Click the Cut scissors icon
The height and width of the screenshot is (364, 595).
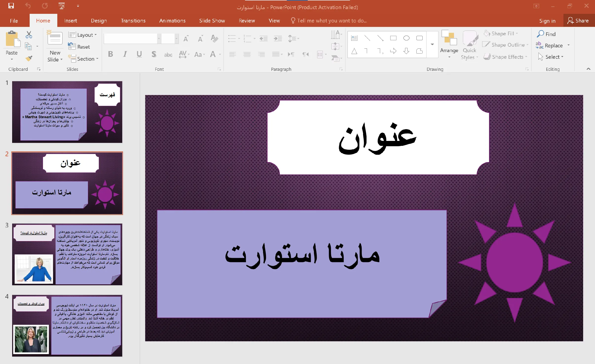29,35
